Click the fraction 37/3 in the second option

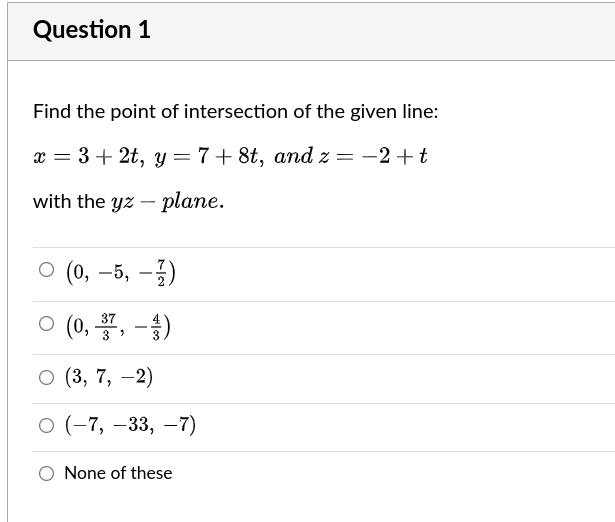tap(107, 327)
